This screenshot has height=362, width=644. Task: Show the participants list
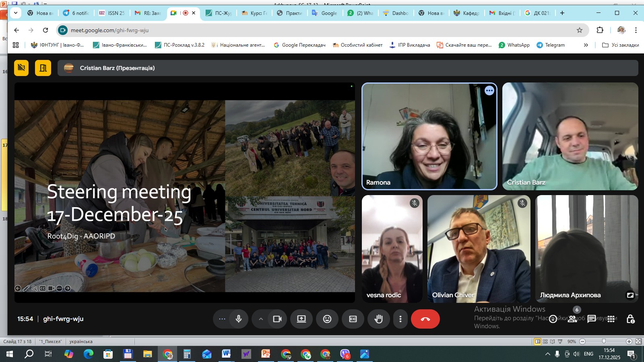[572, 319]
